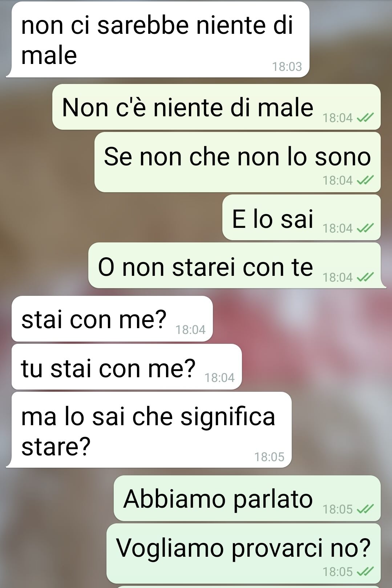Tap the 'O non starei con te' message
The height and width of the screenshot is (588, 392).
pos(237,266)
